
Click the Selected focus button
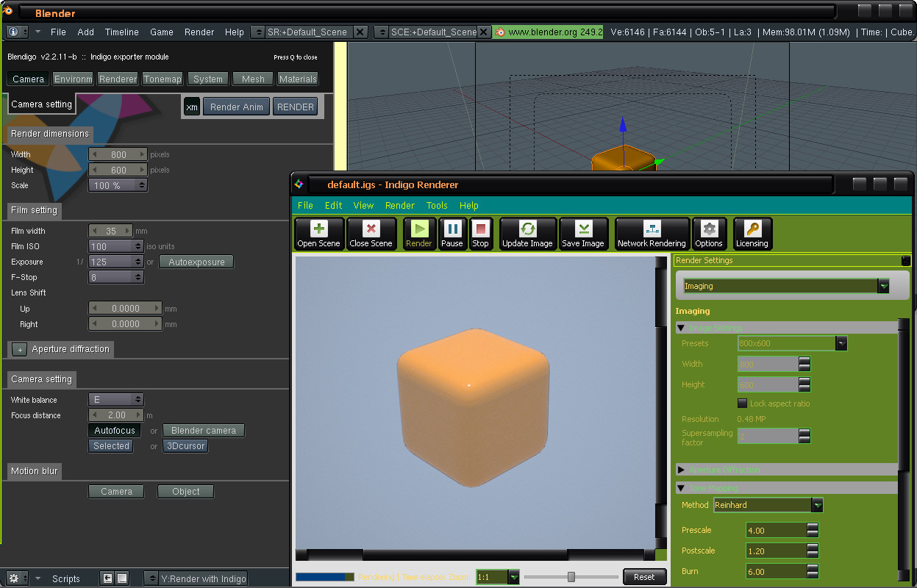click(111, 446)
